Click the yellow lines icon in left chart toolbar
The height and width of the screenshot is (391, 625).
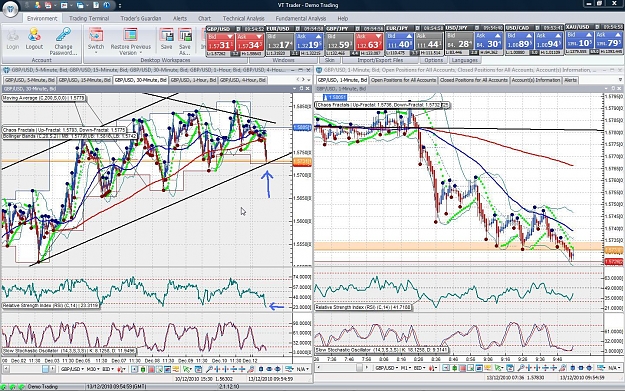click(176, 369)
